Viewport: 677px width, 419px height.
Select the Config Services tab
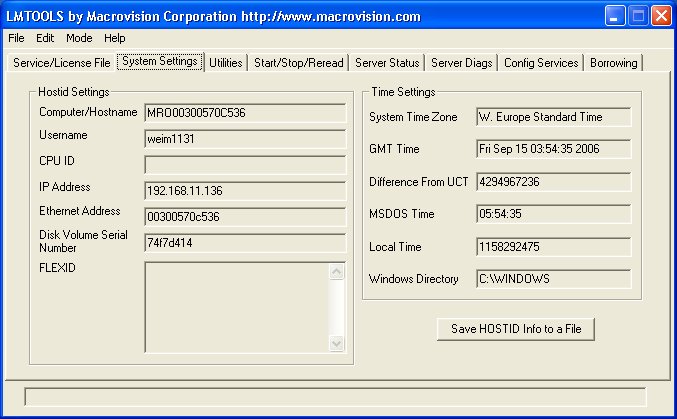point(541,63)
